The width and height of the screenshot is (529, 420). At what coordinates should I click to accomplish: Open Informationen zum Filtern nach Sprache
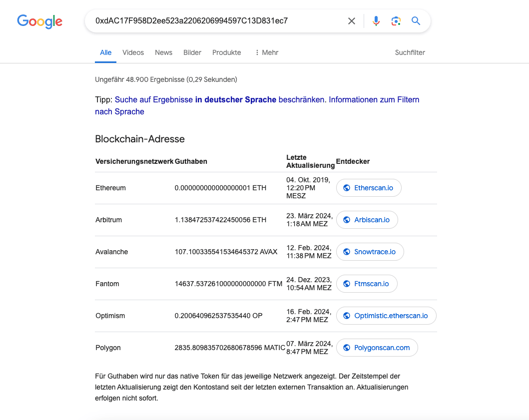coord(257,105)
